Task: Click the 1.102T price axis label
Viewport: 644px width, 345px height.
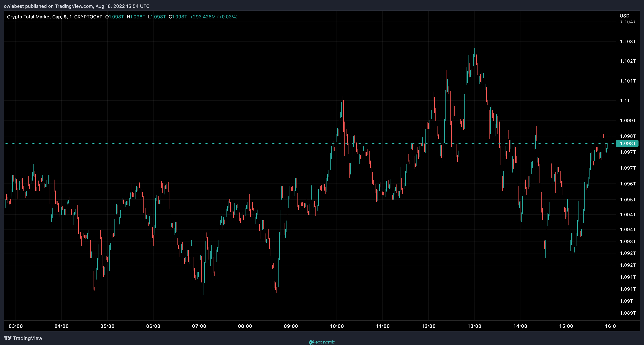Action: tap(628, 61)
